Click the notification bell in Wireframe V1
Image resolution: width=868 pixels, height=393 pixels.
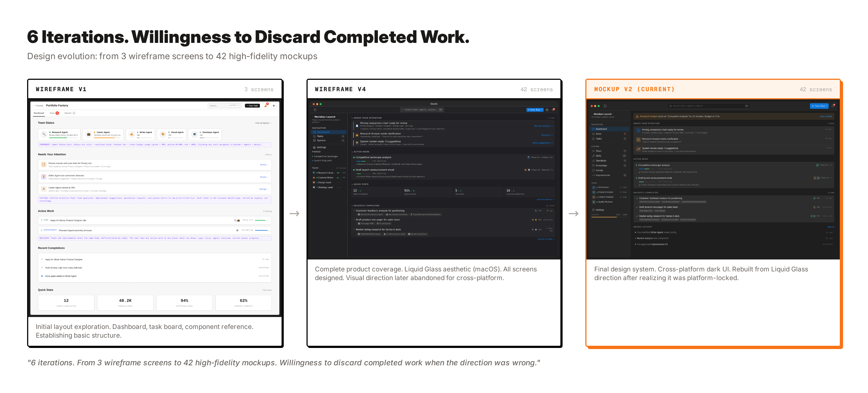(266, 106)
